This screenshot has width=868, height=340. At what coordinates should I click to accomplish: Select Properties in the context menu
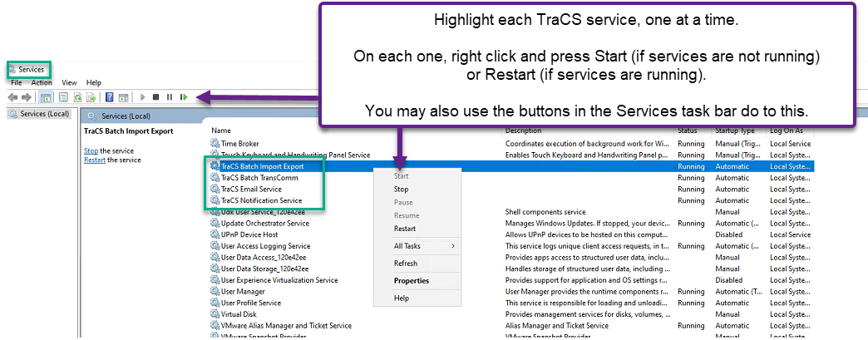click(411, 281)
